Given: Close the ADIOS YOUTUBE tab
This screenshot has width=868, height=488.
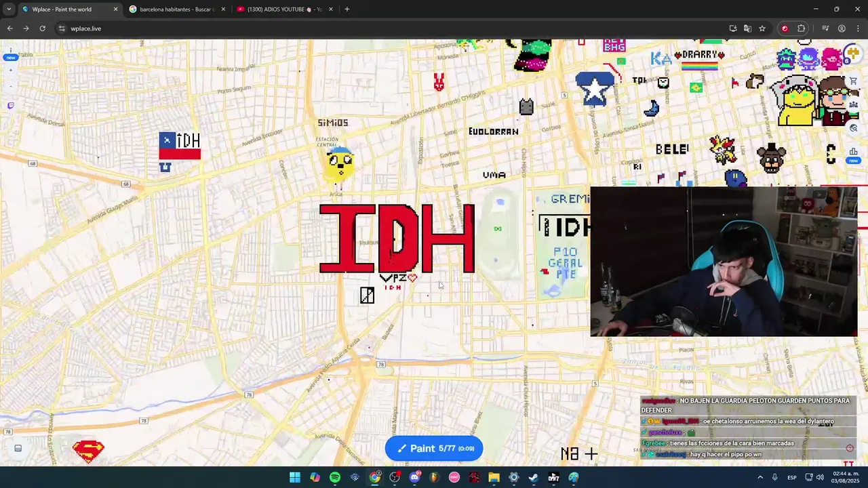Looking at the screenshot, I should 331,9.
